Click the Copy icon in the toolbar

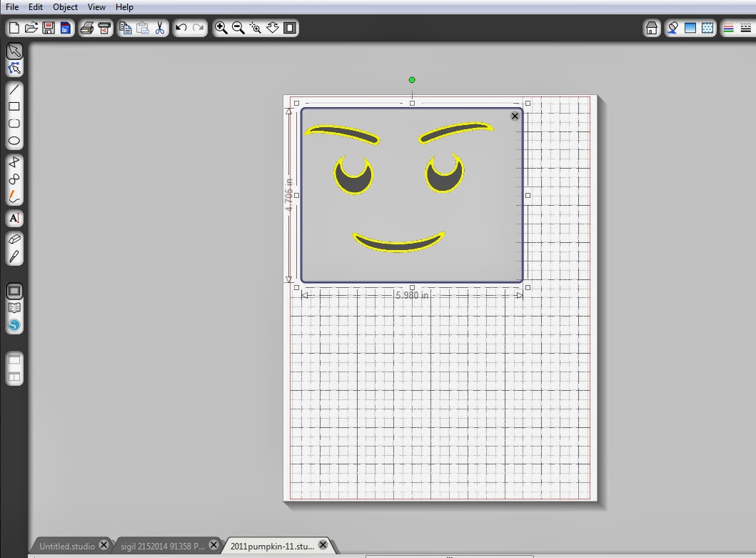(126, 28)
